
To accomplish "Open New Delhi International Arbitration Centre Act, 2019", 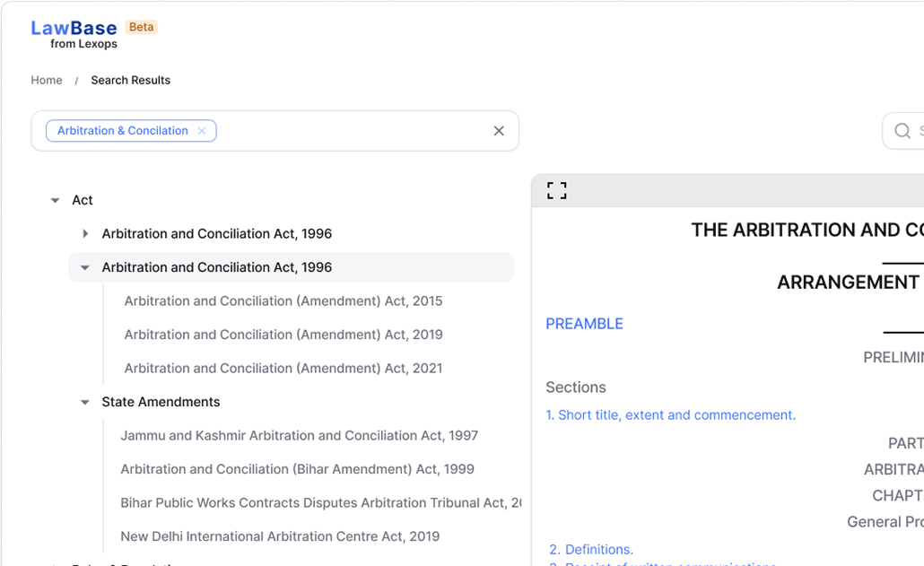I will (x=280, y=536).
